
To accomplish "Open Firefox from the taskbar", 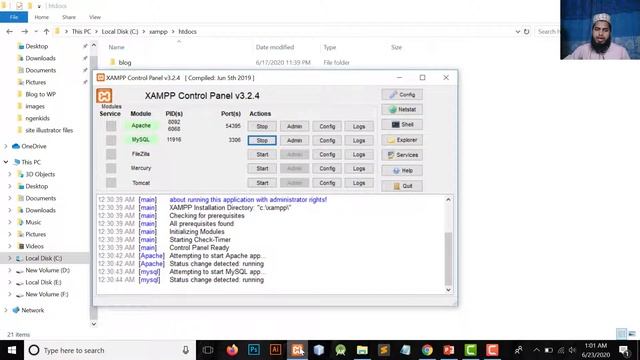I will click(x=232, y=350).
